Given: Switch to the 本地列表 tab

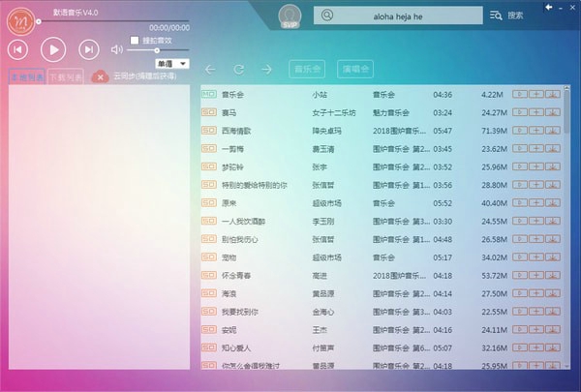Looking at the screenshot, I should click(26, 76).
